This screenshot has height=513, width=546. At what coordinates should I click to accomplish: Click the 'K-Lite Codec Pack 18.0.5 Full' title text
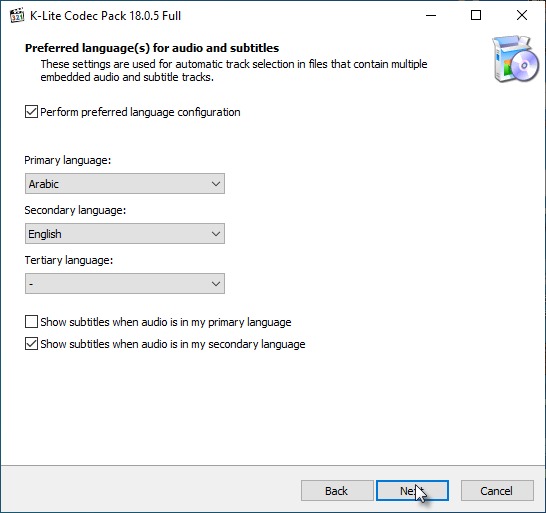[x=106, y=16]
